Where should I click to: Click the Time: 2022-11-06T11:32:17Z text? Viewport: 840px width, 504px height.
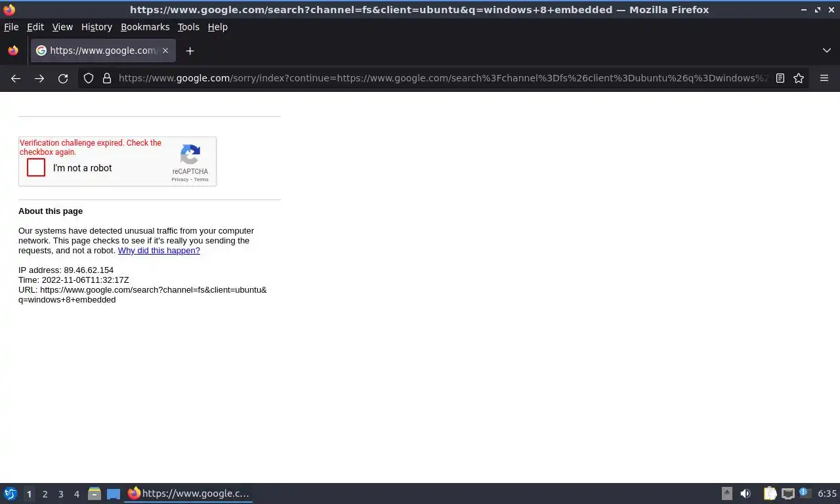[73, 280]
